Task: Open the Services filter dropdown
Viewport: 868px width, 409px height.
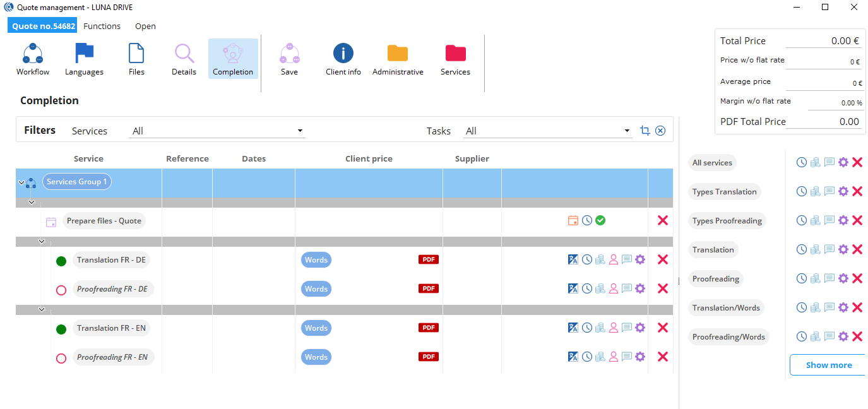Action: 217,131
